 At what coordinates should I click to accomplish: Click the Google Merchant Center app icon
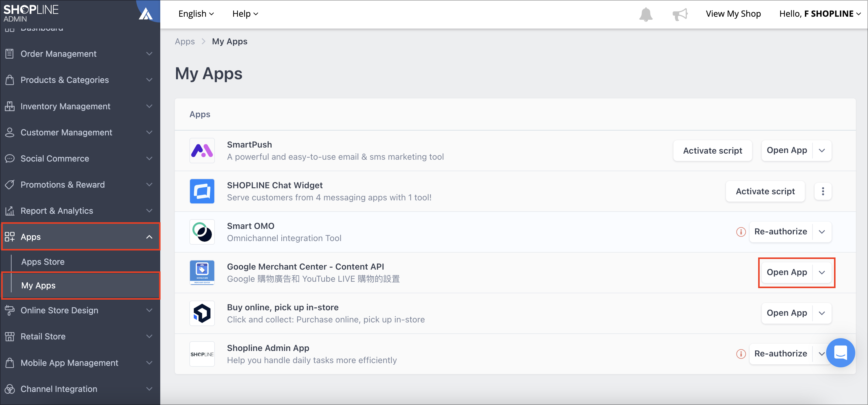pos(202,273)
